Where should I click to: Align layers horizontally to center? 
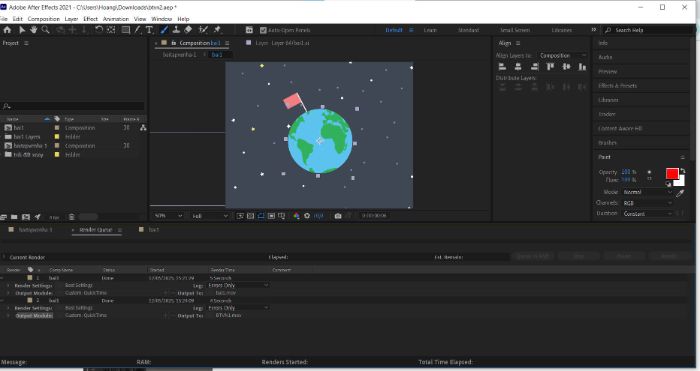pos(518,67)
